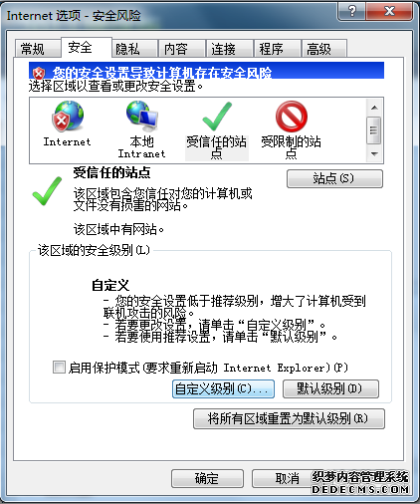Viewport: 420px width, 504px height.
Task: Confirm with the 确定 button
Action: click(x=207, y=478)
